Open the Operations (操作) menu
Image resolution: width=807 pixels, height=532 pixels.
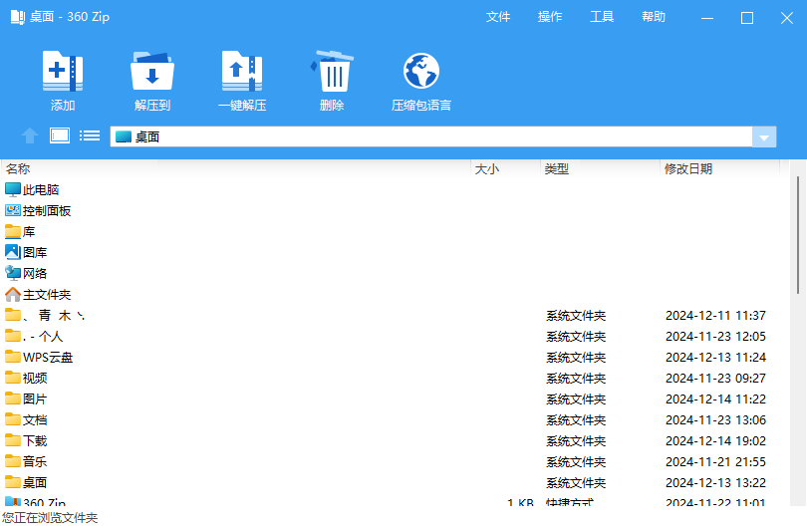coord(550,17)
